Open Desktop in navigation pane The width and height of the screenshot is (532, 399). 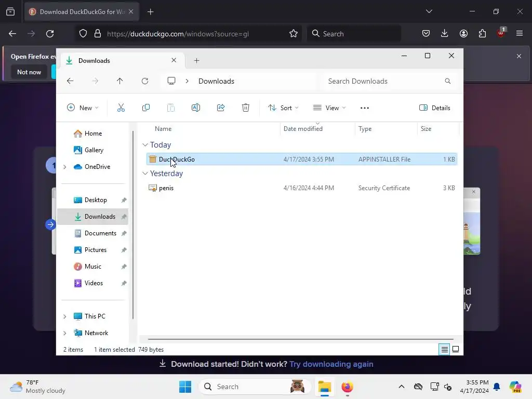[x=93, y=200]
